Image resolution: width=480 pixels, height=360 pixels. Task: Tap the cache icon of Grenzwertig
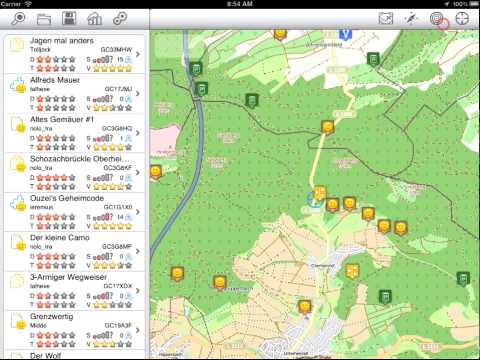coord(18,321)
